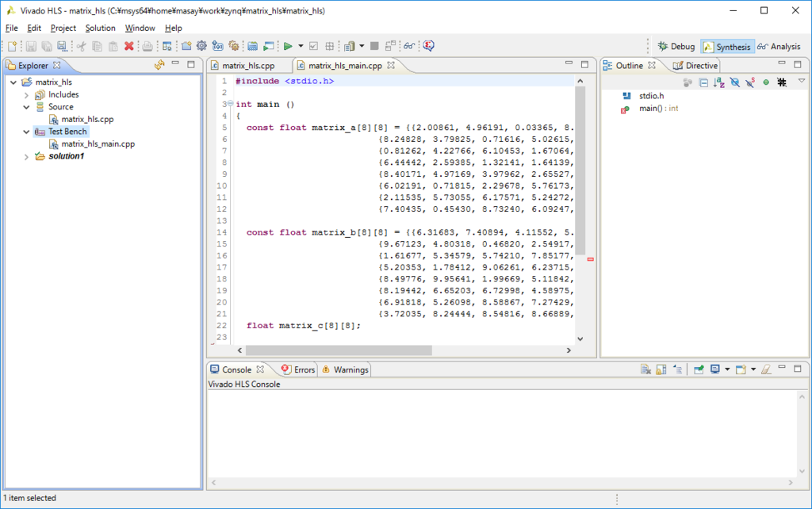This screenshot has width=812, height=509.
Task: Toggle Hide Fields in Outline toolbar
Action: tap(735, 82)
